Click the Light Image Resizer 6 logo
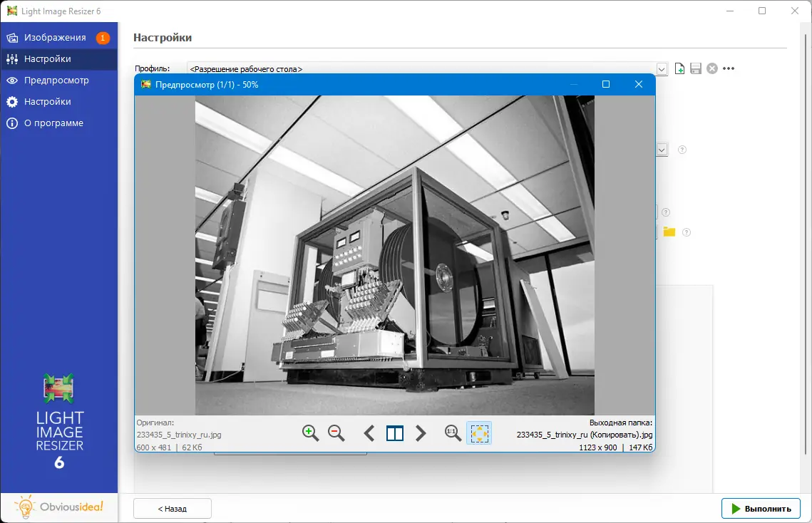Screen dimensions: 812x523 (x=59, y=421)
